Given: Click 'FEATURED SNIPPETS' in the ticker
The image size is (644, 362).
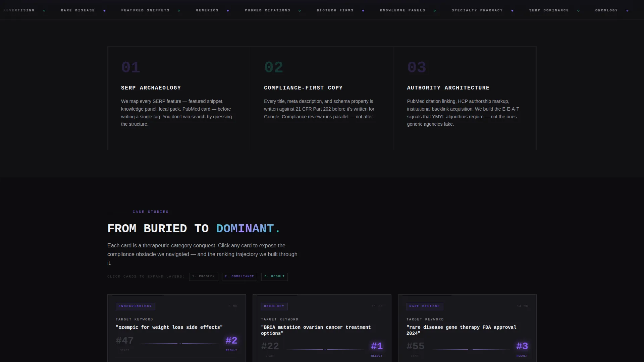Looking at the screenshot, I should click(145, 10).
